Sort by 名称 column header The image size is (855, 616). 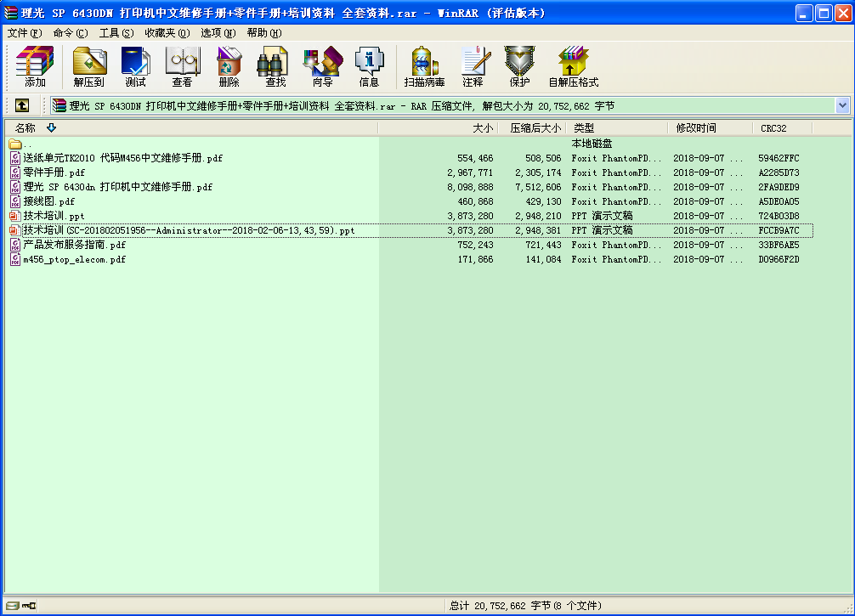[191, 128]
